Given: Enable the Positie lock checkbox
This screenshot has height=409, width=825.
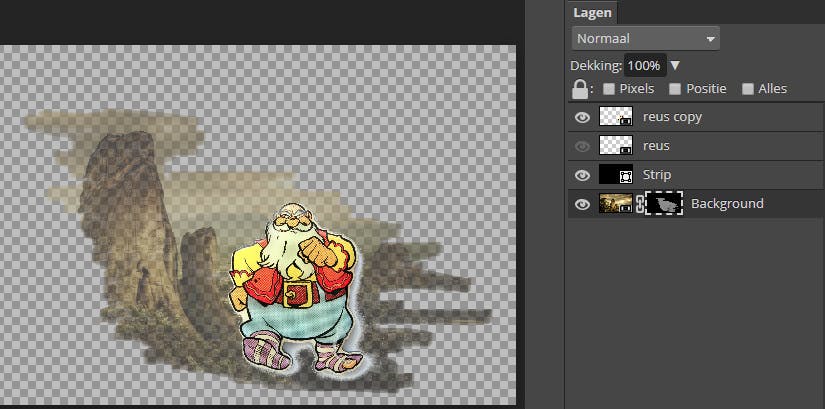Looking at the screenshot, I should [x=675, y=89].
